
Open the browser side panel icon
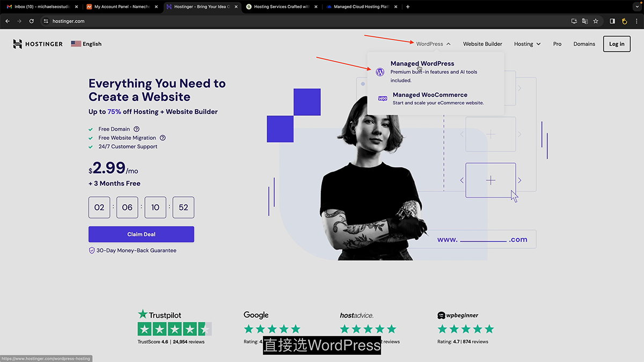pyautogui.click(x=612, y=21)
